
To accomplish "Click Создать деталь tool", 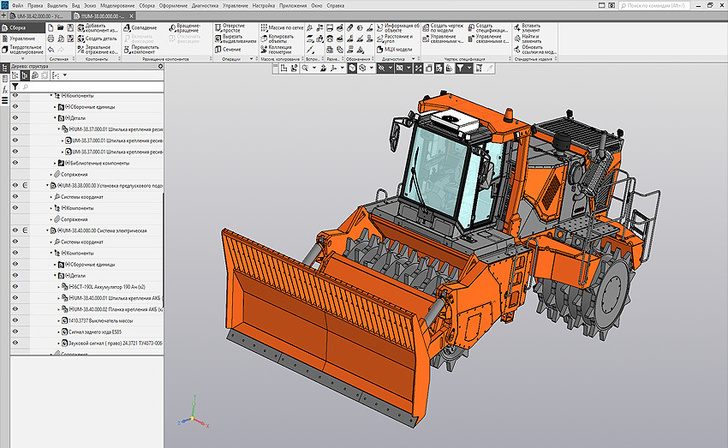I will point(98,39).
